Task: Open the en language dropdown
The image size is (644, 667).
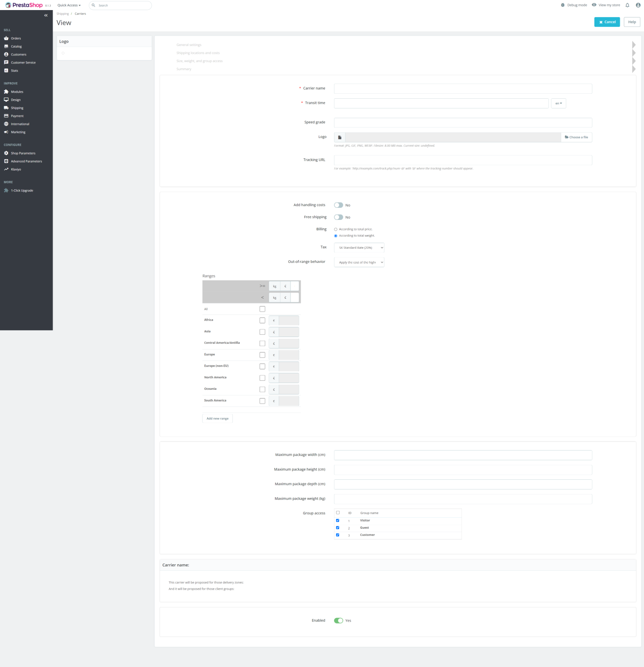Action: coord(559,103)
